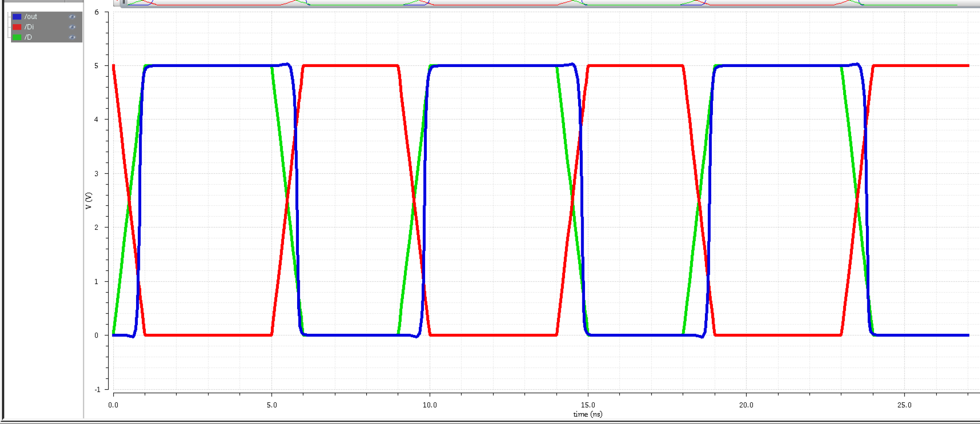Click the 15.0 tick label on time axis
This screenshot has height=424, width=980.
coord(588,405)
